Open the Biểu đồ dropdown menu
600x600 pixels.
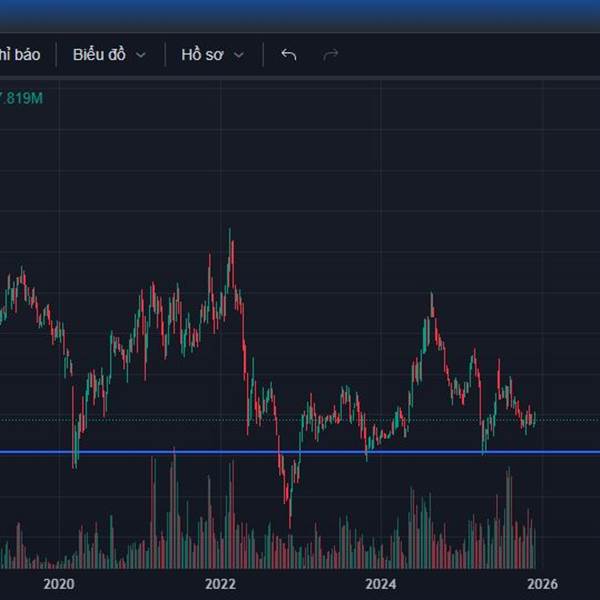pyautogui.click(x=109, y=55)
